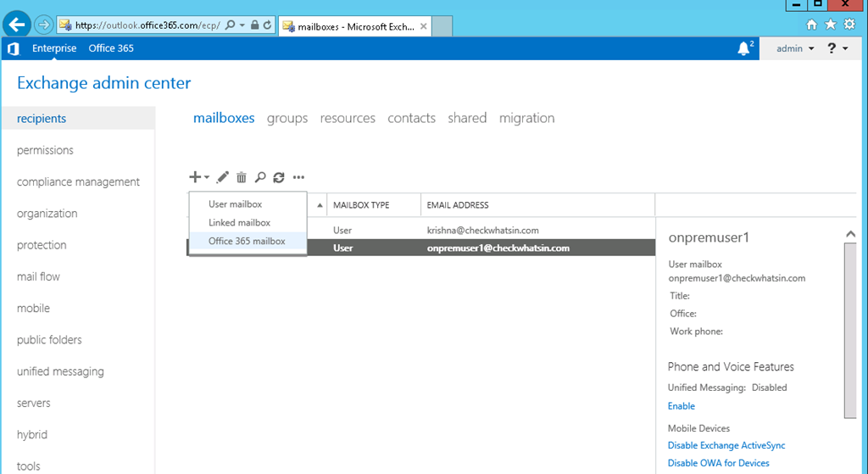Image resolution: width=868 pixels, height=474 pixels.
Task: Open the shared tab
Action: click(467, 118)
